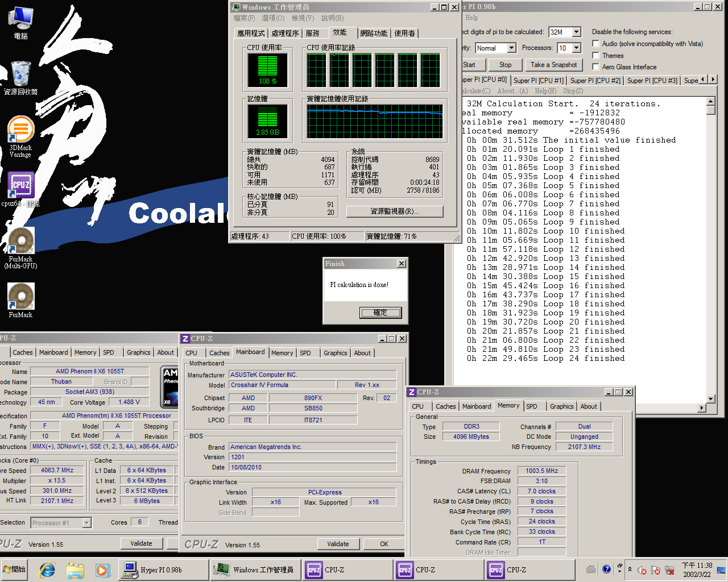Click the Hyper PI log scroll down arrow
728x582 pixels.
tap(711, 399)
